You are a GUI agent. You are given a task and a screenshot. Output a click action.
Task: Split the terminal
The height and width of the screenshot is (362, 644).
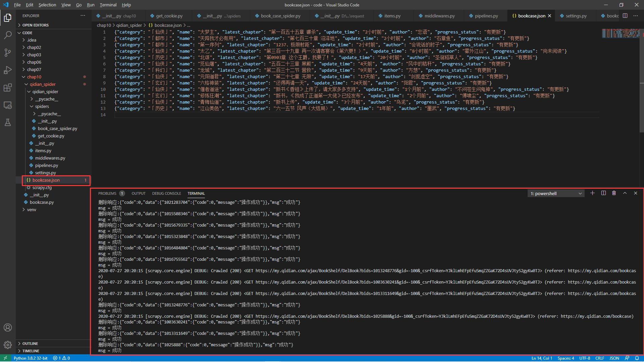point(603,193)
